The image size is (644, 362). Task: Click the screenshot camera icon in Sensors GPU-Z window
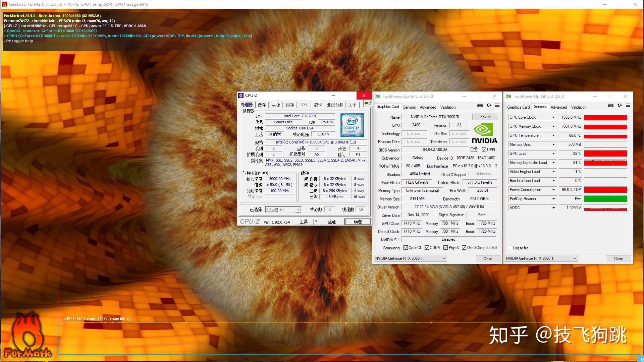[x=611, y=106]
